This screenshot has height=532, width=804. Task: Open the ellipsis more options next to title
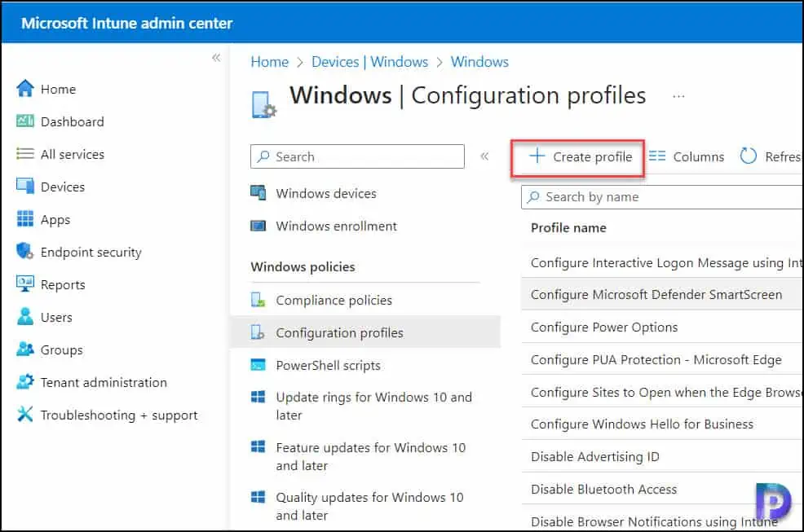tap(678, 96)
